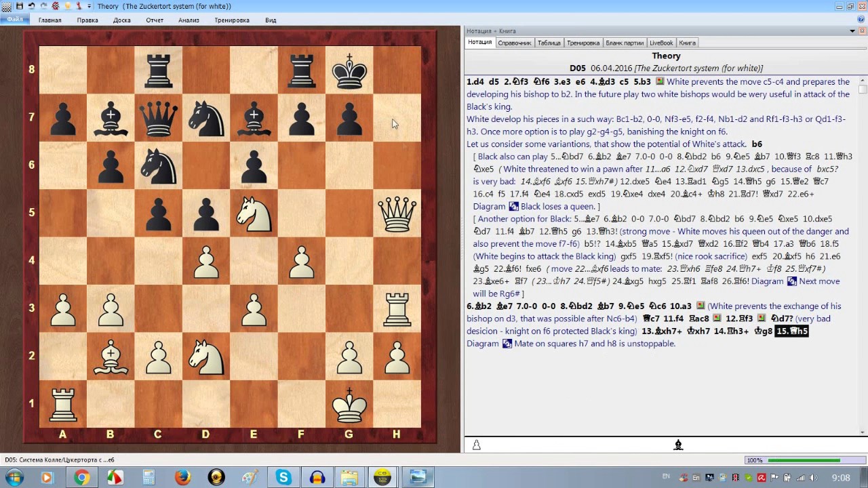The height and width of the screenshot is (488, 868).
Task: Open Firefox from the taskbar
Action: [x=182, y=478]
